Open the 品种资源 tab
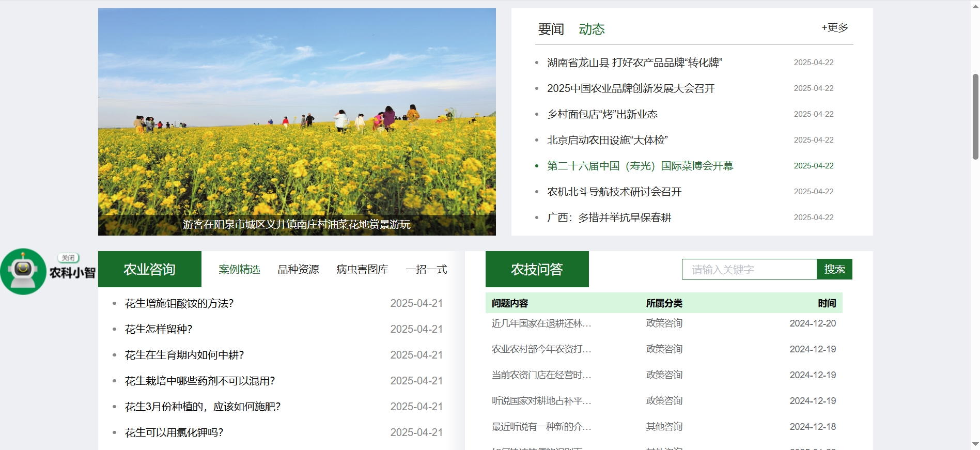 [x=298, y=270]
